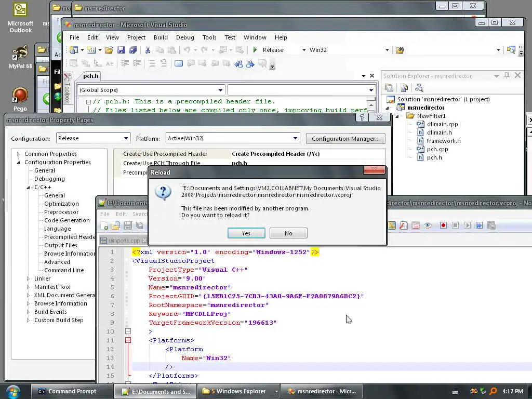Click the help question mark in Property Pages title bar

362,117
